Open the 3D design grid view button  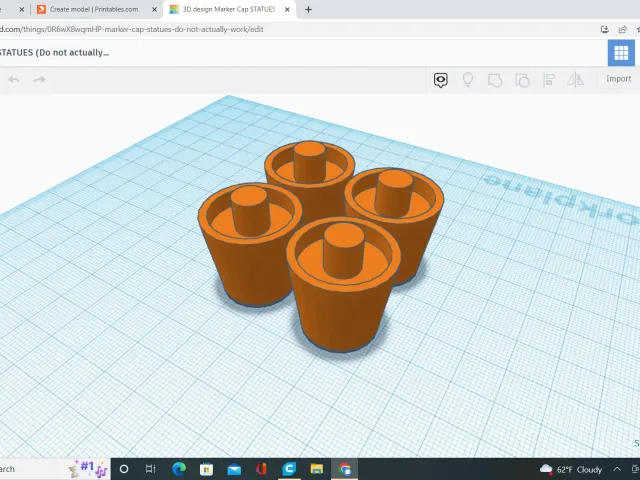621,53
